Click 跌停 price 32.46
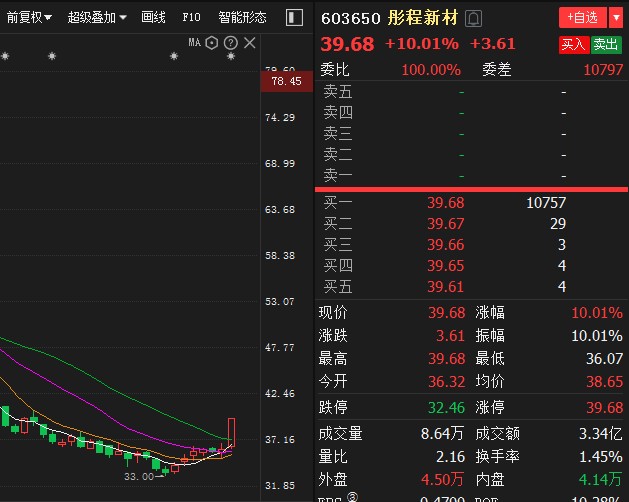Screen dimensions: 629x502 coord(446,408)
